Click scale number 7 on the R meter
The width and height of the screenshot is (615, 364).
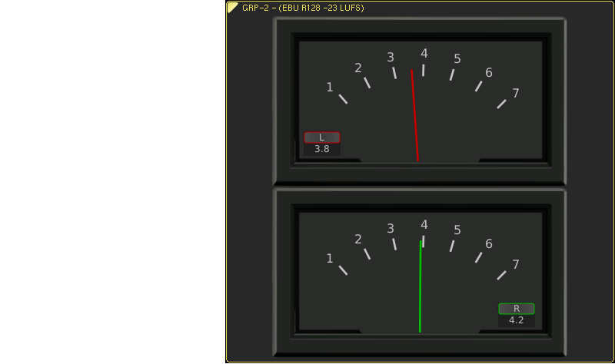516,264
